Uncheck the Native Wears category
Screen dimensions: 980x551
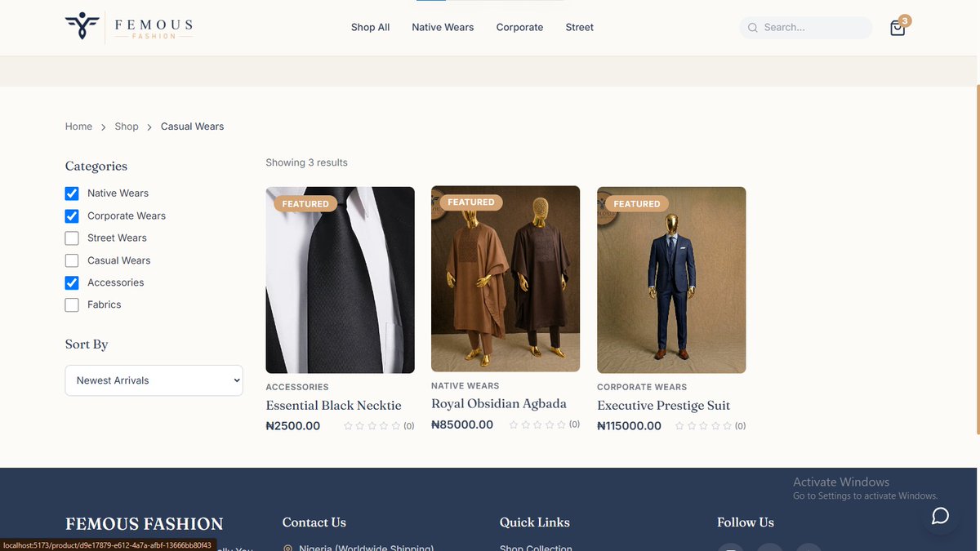72,193
